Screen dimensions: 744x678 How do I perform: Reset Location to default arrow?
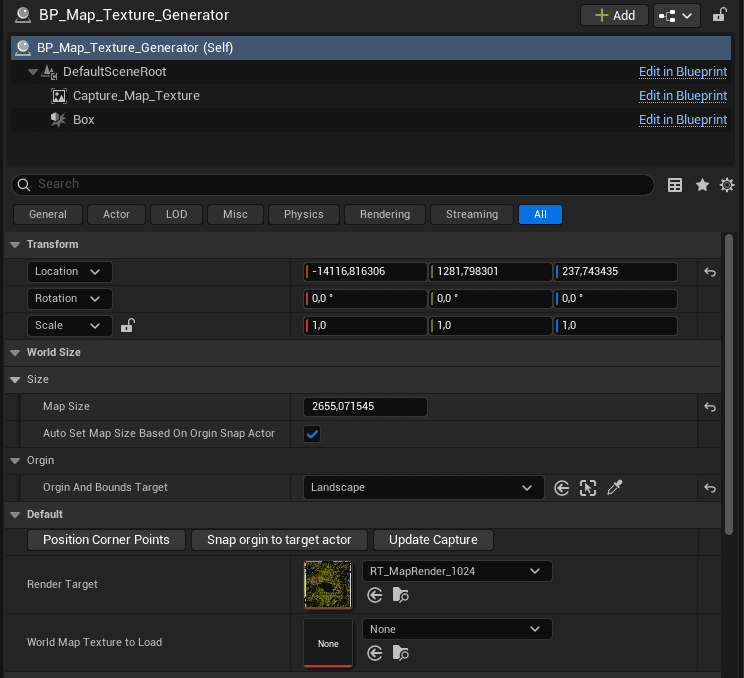pos(710,272)
